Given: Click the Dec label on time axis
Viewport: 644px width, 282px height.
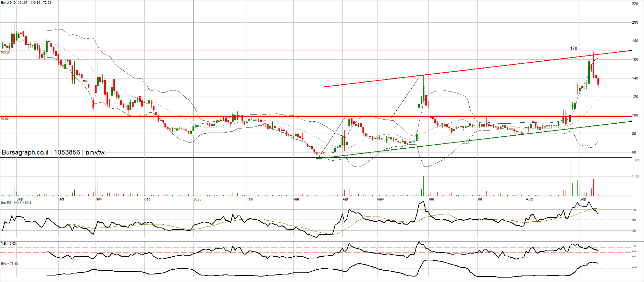Looking at the screenshot, I should pyautogui.click(x=147, y=199).
